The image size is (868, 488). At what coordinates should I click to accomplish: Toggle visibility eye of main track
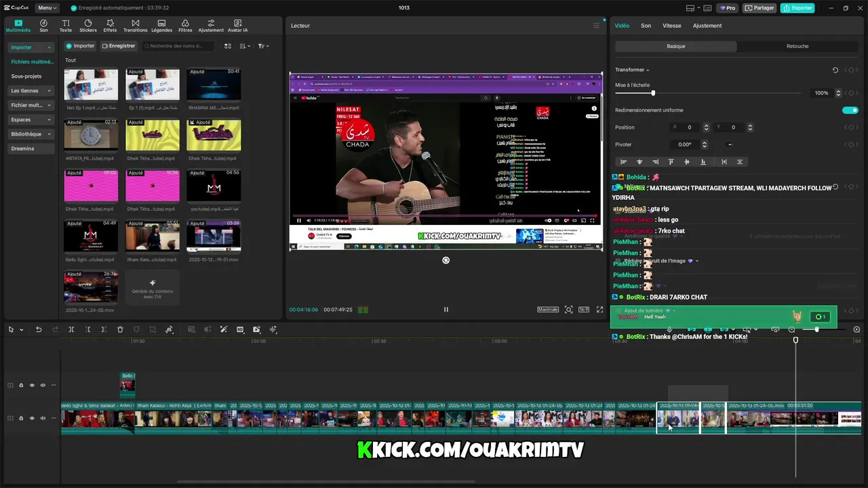point(32,418)
